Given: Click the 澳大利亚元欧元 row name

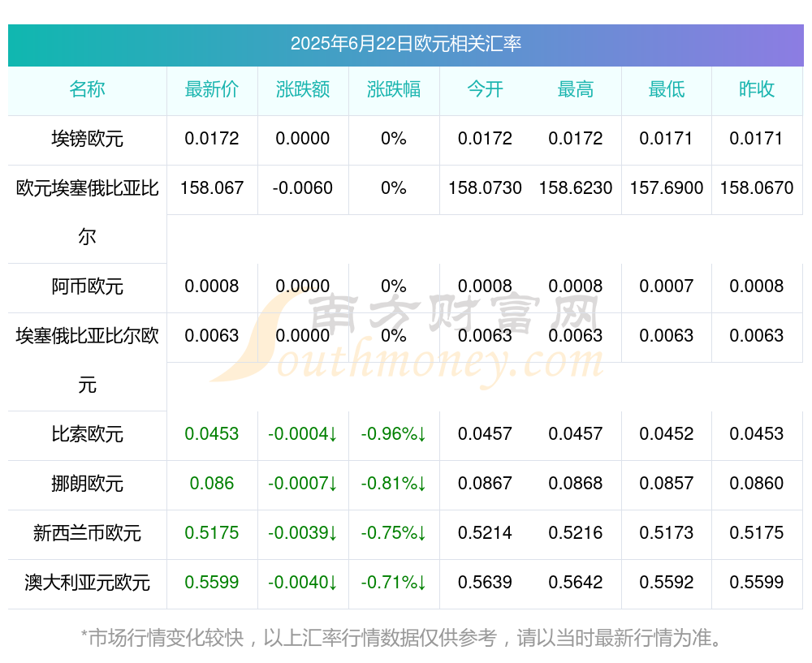Looking at the screenshot, I should [x=87, y=583].
